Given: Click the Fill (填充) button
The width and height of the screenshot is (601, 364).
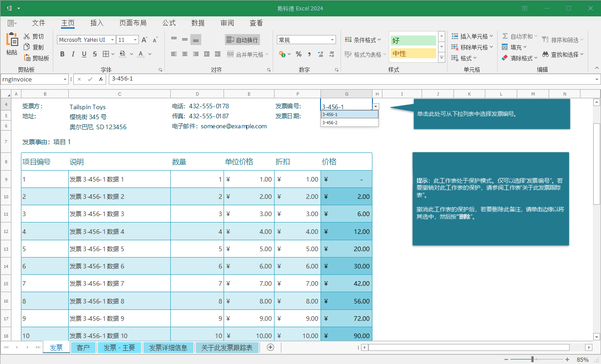Looking at the screenshot, I should tap(514, 47).
